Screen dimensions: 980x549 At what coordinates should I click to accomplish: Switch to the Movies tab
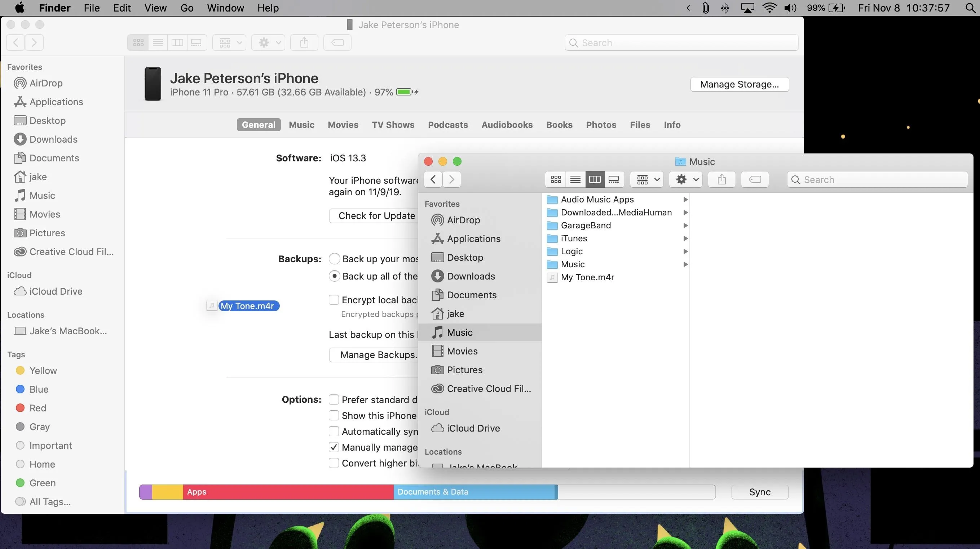343,125
